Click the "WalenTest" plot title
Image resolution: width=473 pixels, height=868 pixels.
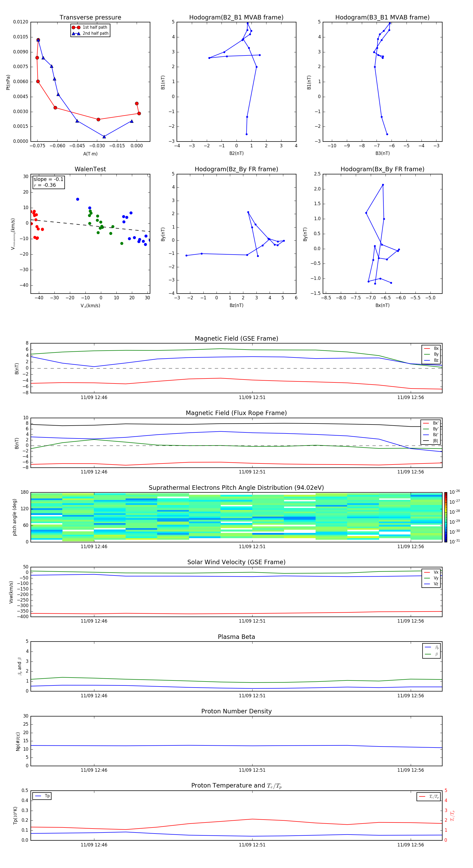coord(90,169)
